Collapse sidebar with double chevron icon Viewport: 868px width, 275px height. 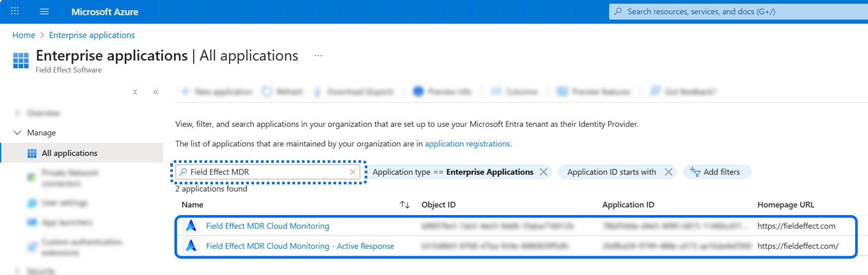pyautogui.click(x=156, y=92)
